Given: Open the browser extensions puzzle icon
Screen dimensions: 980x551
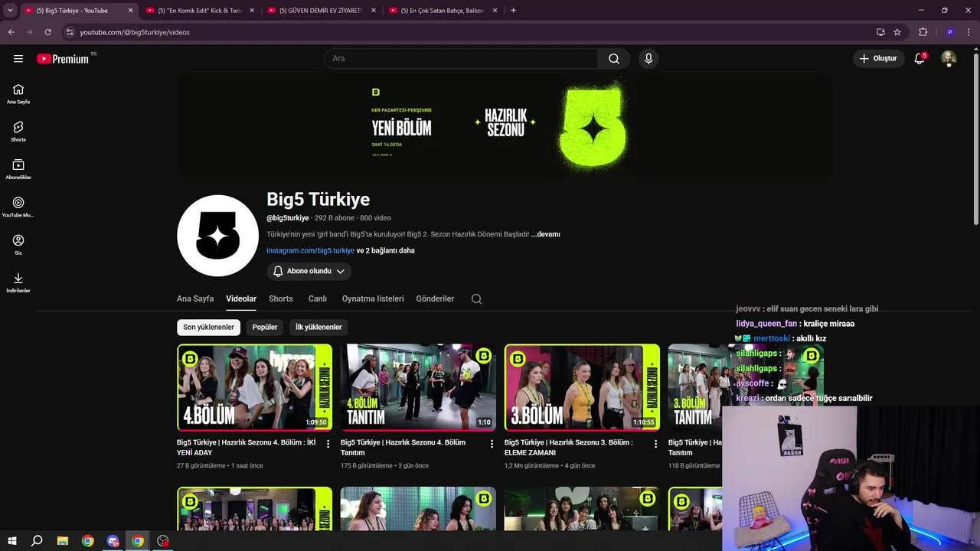Looking at the screenshot, I should (923, 32).
